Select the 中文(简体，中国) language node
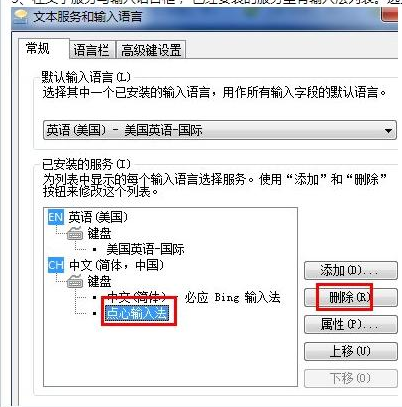Screen dimensions: 402x407 coord(116,266)
